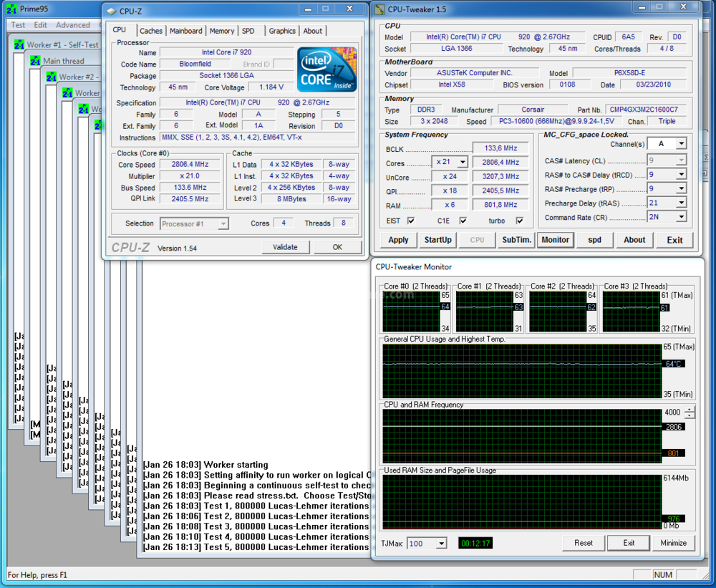Viewport: 716px width, 588px height.
Task: Click the OK button in CPU-Z
Action: (337, 247)
